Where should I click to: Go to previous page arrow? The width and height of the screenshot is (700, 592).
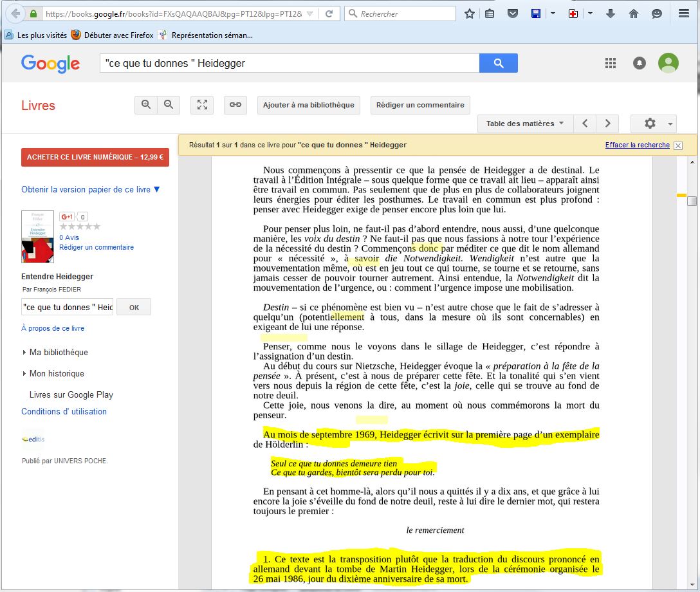(x=585, y=124)
